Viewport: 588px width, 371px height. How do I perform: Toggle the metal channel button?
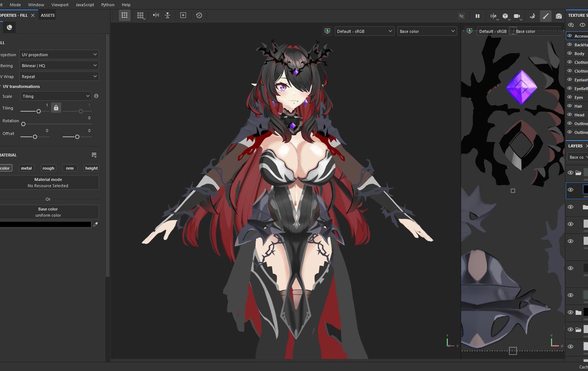(x=26, y=168)
